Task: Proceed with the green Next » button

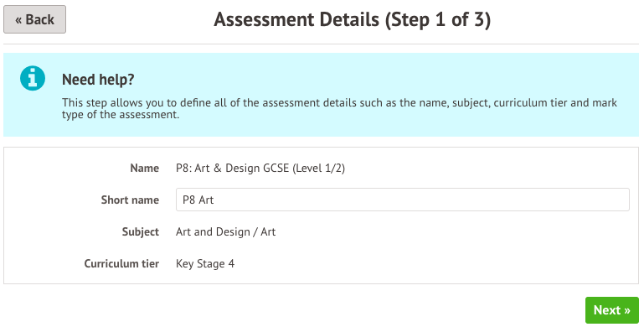Action: click(x=612, y=310)
